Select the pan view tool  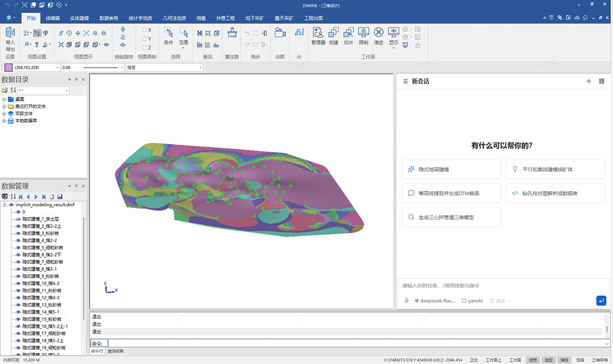click(x=78, y=33)
